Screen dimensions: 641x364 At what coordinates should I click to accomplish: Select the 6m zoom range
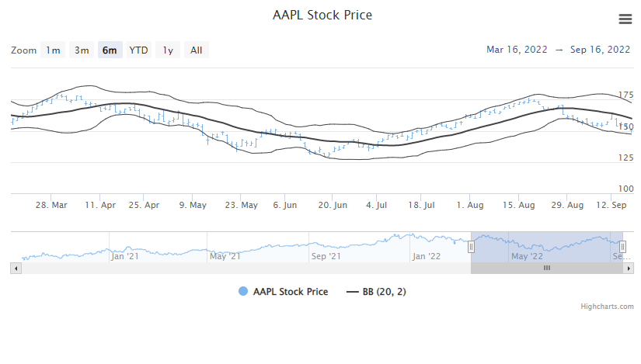coord(110,50)
